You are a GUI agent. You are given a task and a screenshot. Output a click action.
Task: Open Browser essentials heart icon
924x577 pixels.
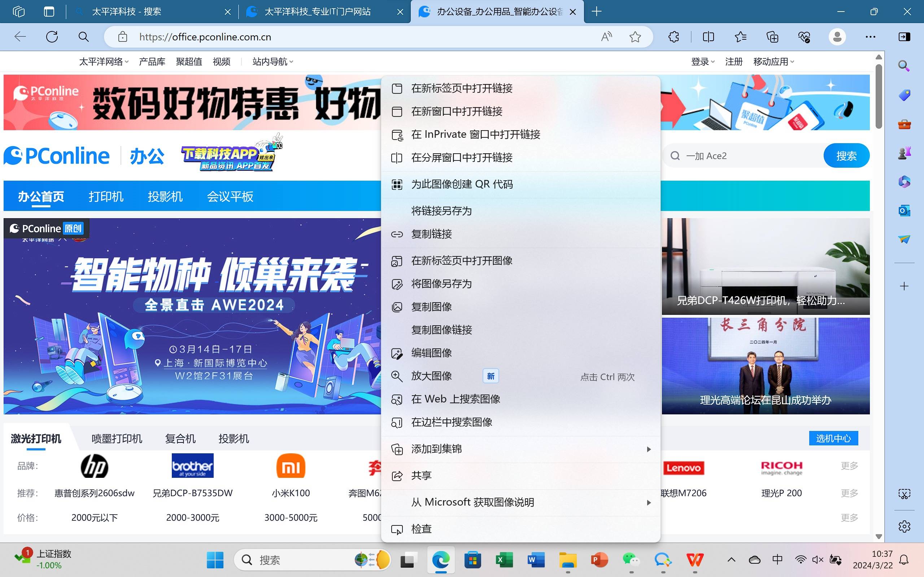tap(804, 37)
